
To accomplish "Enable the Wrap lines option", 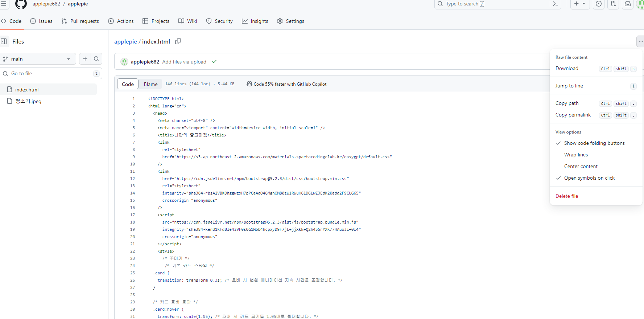I will [x=596, y=155].
